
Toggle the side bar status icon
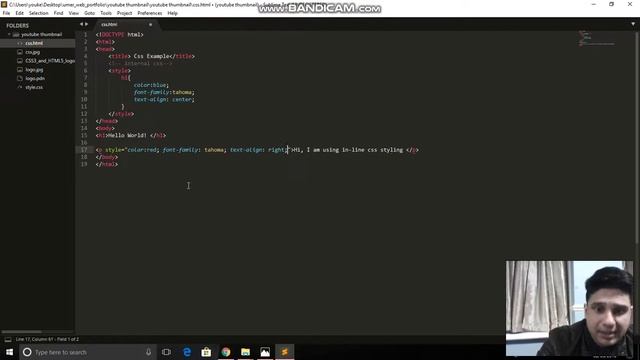(x=8, y=339)
